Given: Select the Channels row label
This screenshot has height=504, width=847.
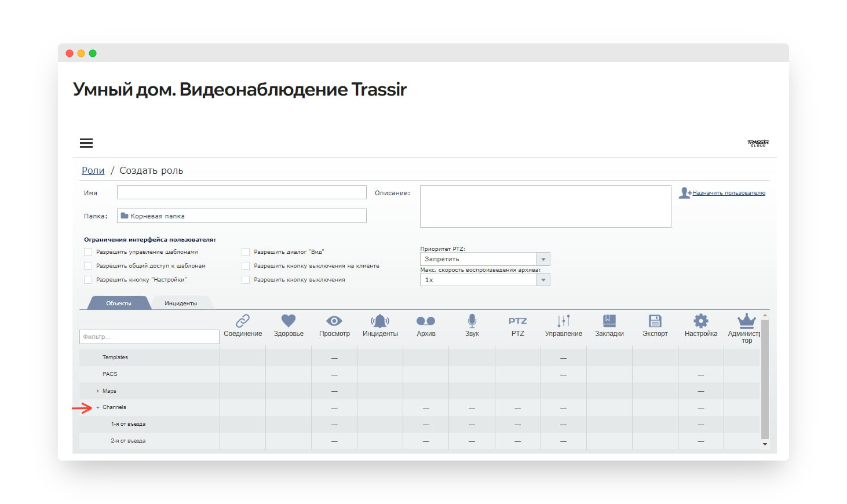Looking at the screenshot, I should tap(114, 407).
